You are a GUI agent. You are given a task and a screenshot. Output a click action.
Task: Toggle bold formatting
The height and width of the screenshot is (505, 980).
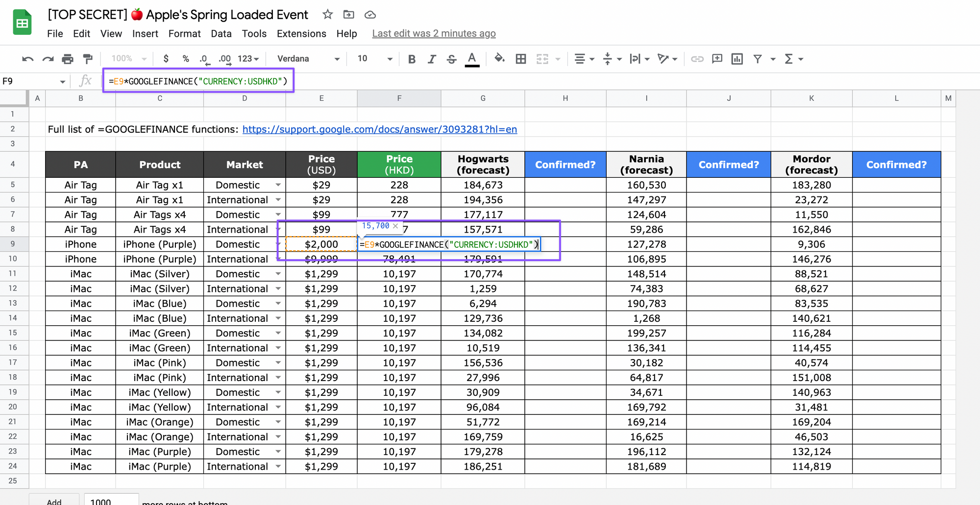point(412,59)
